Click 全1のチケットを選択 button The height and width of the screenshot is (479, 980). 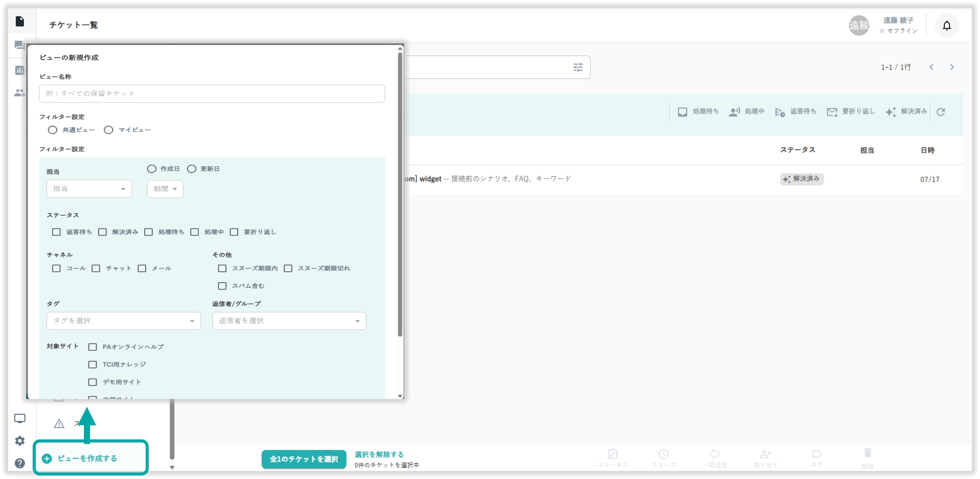304,459
